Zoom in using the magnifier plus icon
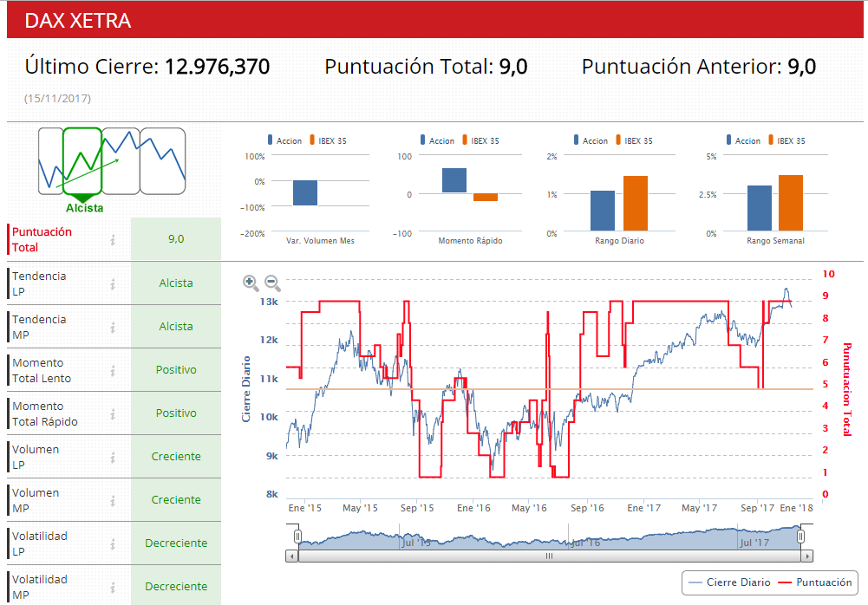 click(x=251, y=283)
